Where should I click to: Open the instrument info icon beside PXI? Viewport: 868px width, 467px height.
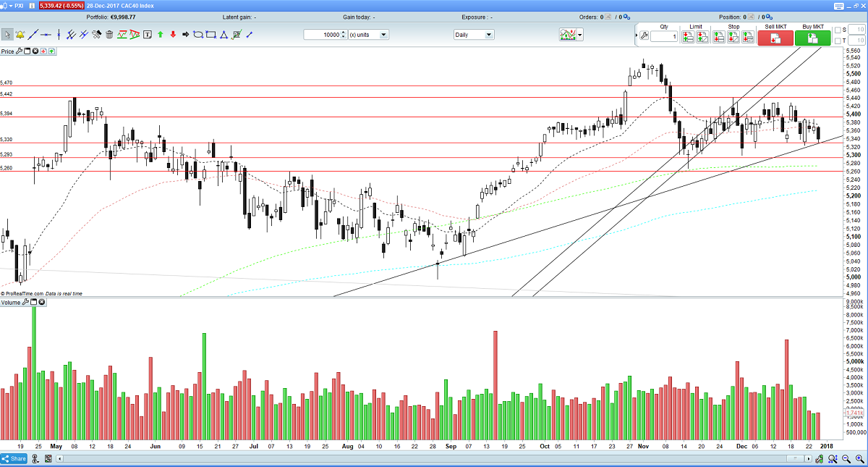pyautogui.click(x=32, y=6)
